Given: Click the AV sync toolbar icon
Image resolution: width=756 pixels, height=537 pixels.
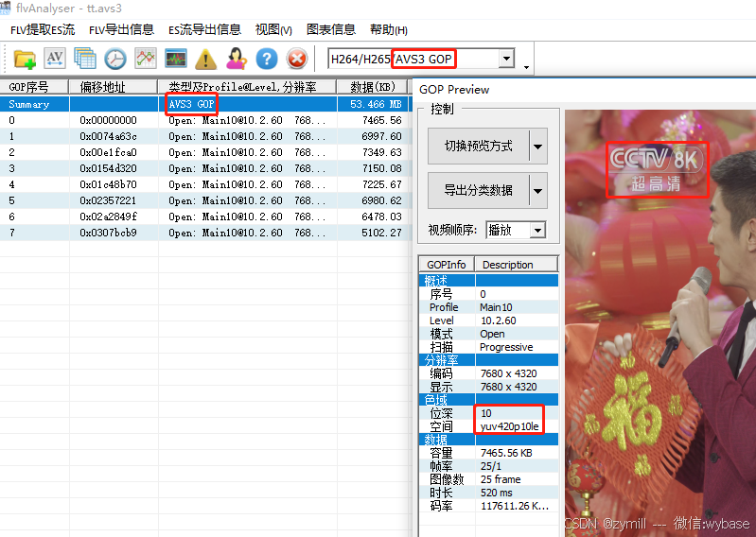Looking at the screenshot, I should coord(55,59).
